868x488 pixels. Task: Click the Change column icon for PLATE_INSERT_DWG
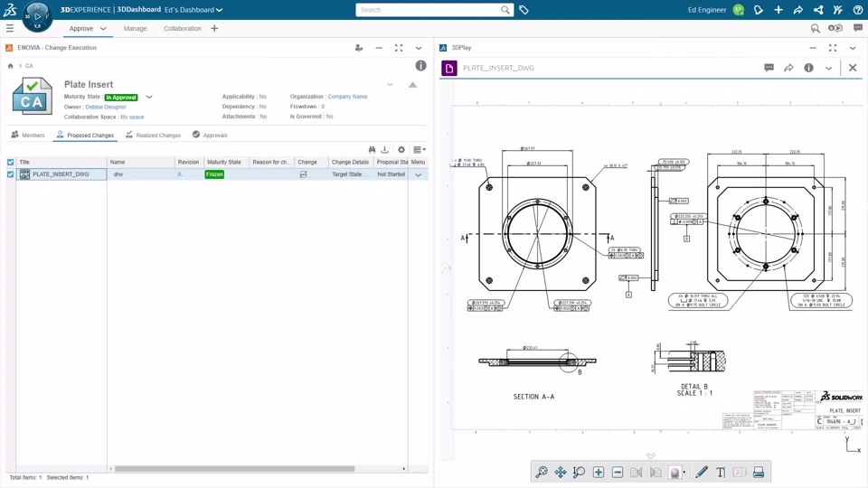click(x=304, y=174)
